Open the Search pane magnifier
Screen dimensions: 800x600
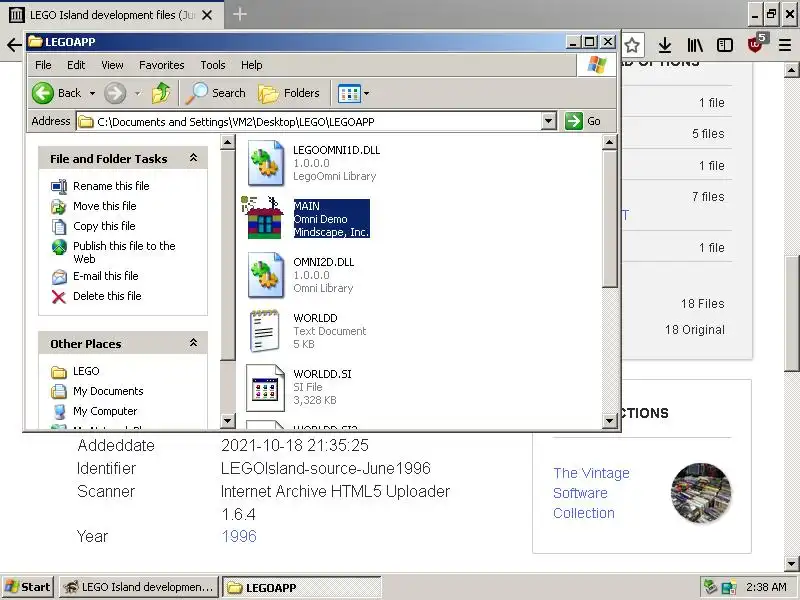[197, 93]
